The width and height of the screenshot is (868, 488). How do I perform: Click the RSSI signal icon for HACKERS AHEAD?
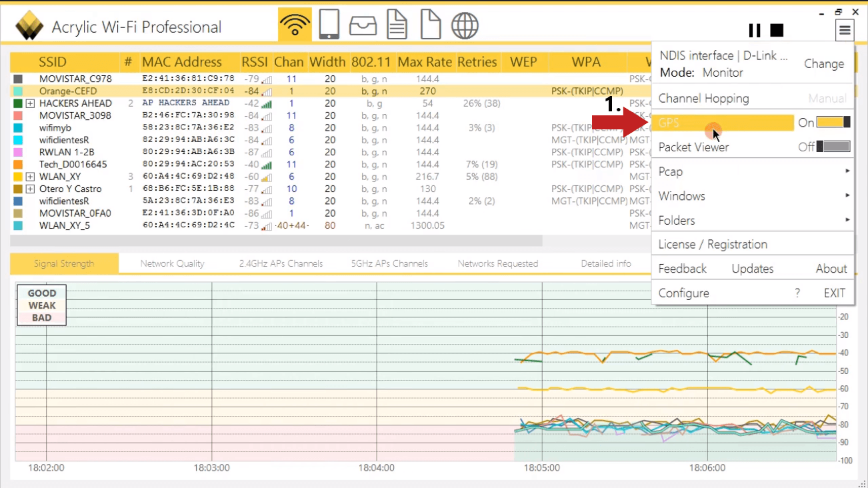point(267,103)
